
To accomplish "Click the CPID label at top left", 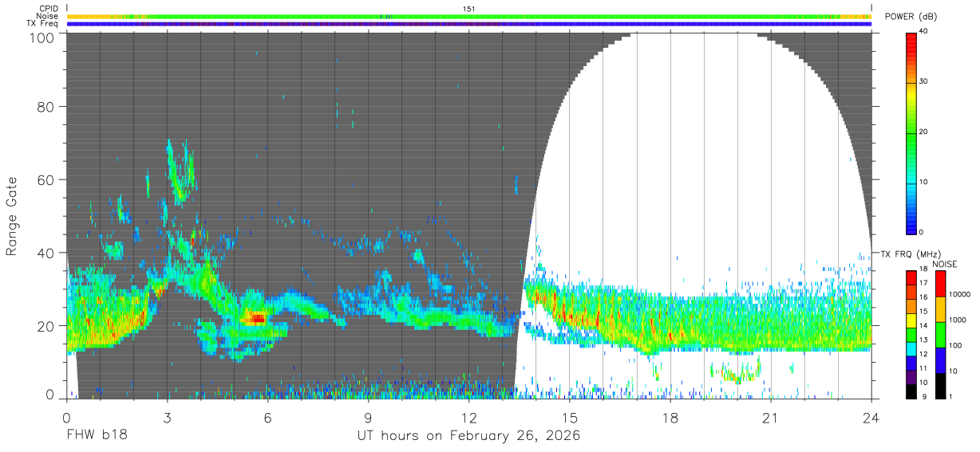I will tap(49, 9).
